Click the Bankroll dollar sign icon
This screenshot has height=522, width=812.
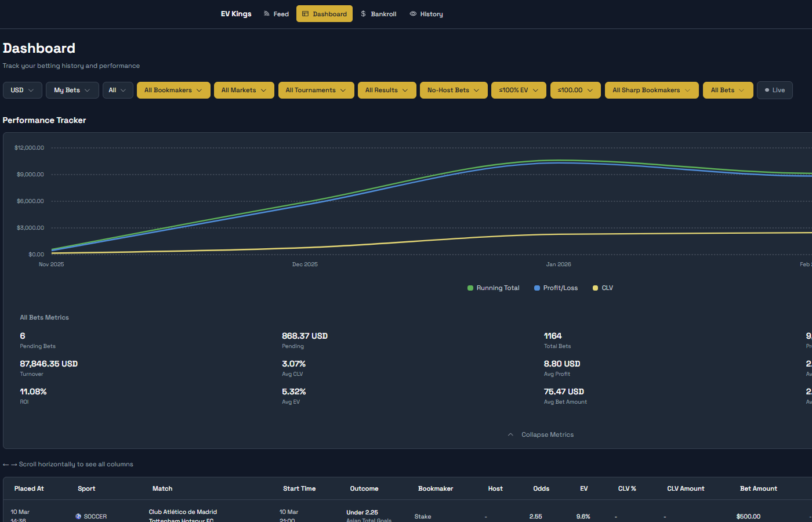(364, 14)
